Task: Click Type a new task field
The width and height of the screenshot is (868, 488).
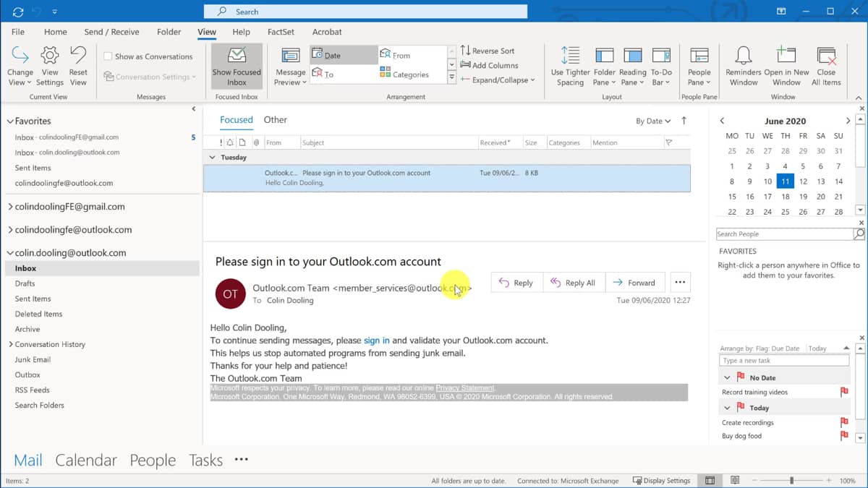Action: tap(784, 360)
